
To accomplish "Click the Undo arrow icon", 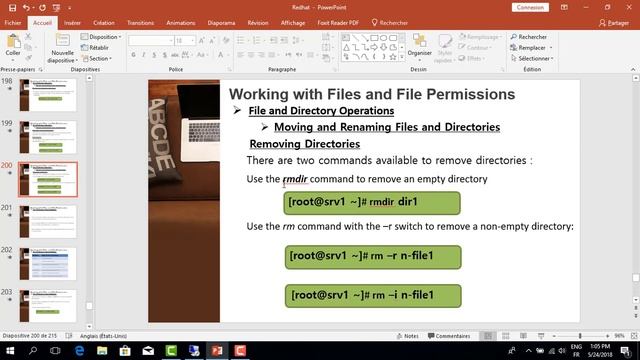I will click(x=26, y=8).
